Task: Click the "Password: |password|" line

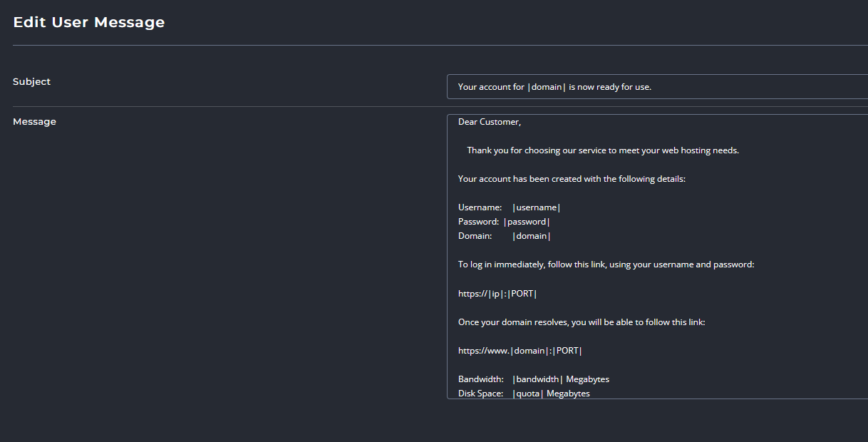Action: click(504, 222)
